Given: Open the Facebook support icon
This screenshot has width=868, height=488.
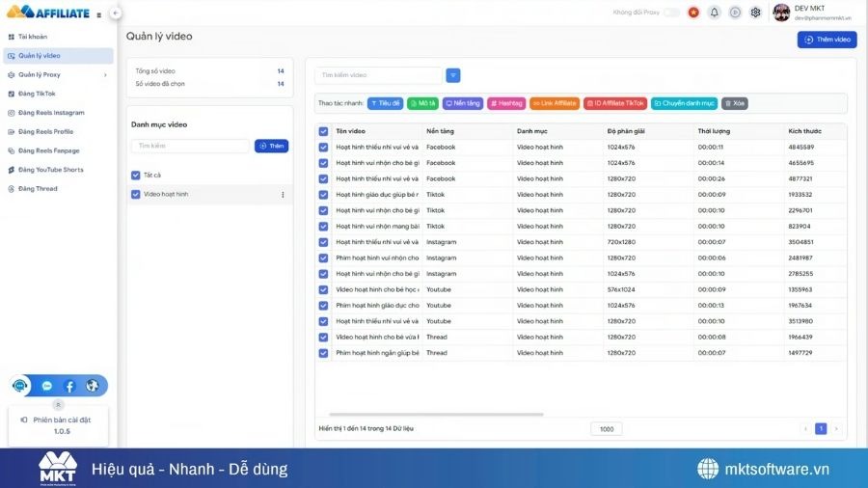Looking at the screenshot, I should 69,386.
